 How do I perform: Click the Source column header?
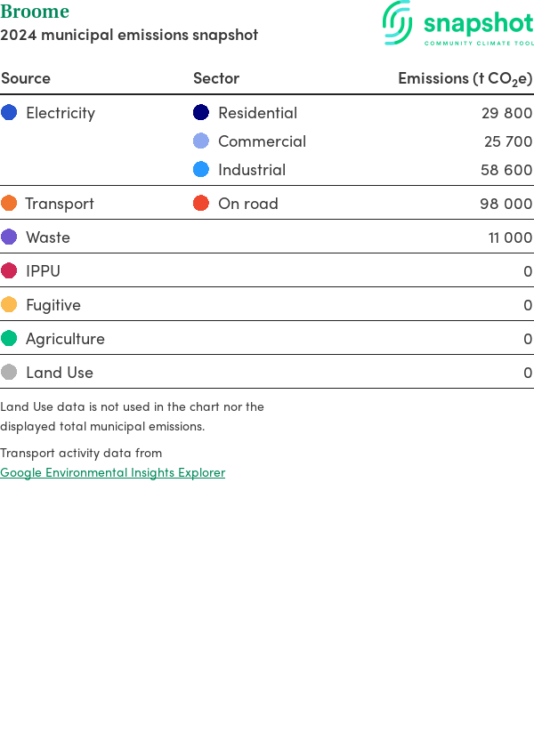click(x=26, y=78)
